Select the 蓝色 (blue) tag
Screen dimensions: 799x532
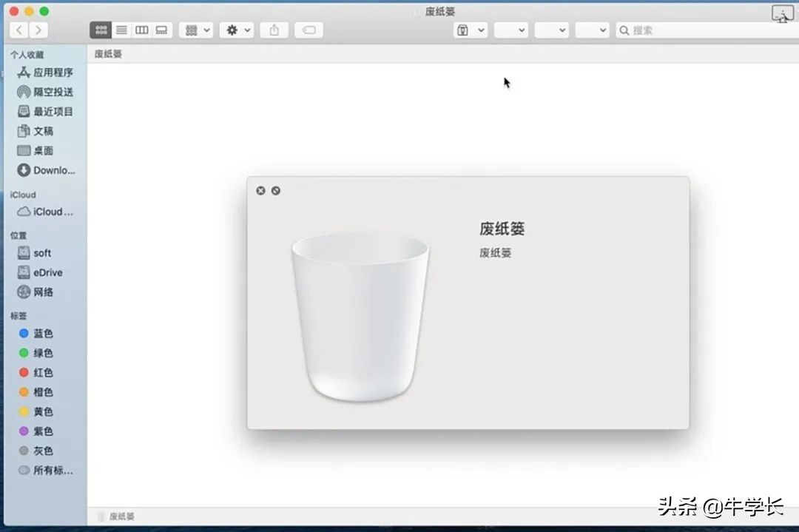point(42,333)
